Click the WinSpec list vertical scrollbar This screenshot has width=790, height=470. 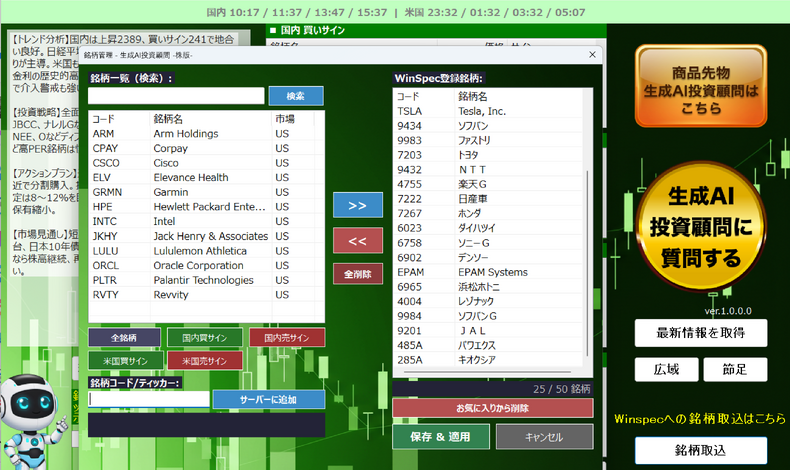[x=587, y=263]
